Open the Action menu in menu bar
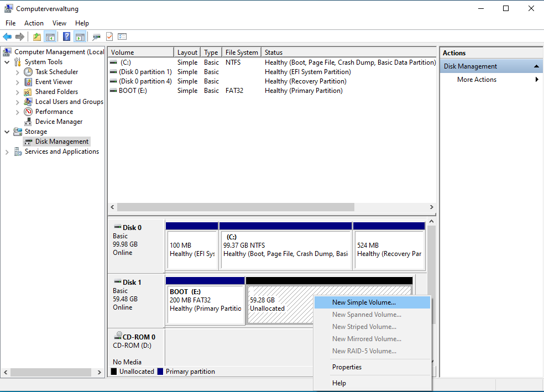Screen dimensions: 544x392 pyautogui.click(x=34, y=23)
